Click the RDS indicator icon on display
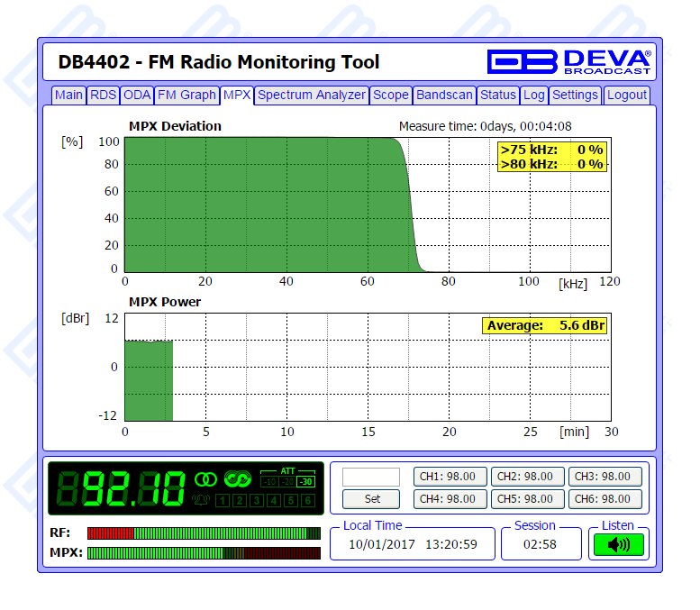Image resolution: width=700 pixels, height=610 pixels. [x=238, y=478]
